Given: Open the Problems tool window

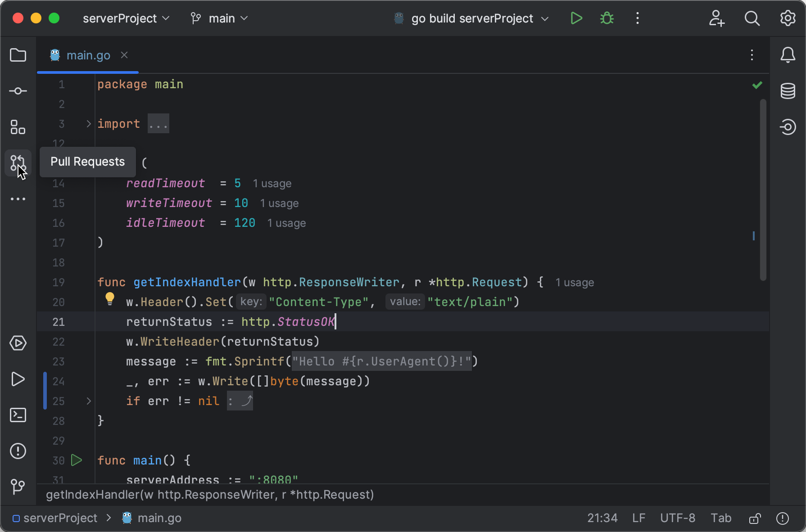Looking at the screenshot, I should point(18,451).
